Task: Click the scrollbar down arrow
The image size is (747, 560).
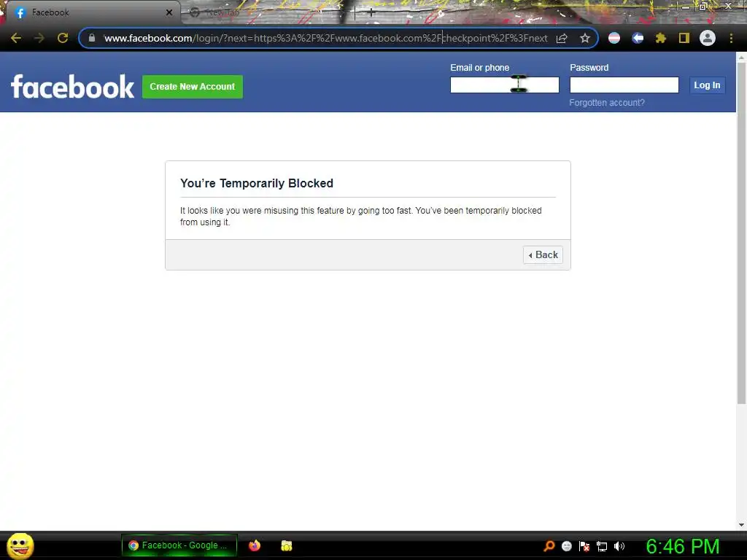Action: coord(741,525)
